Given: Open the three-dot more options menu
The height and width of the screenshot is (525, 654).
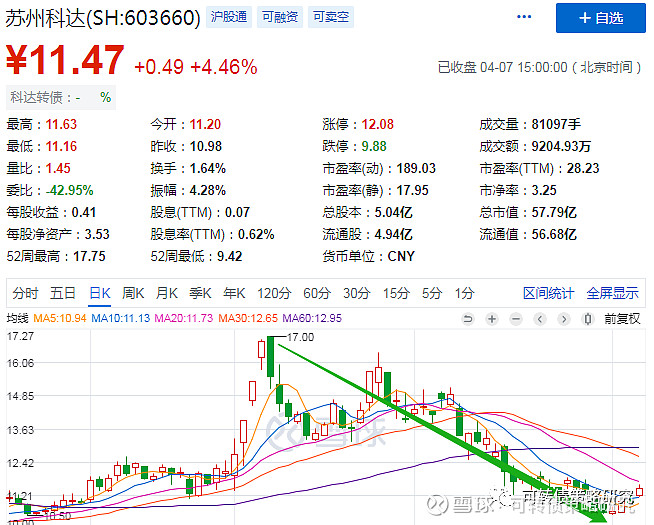Looking at the screenshot, I should click(524, 17).
